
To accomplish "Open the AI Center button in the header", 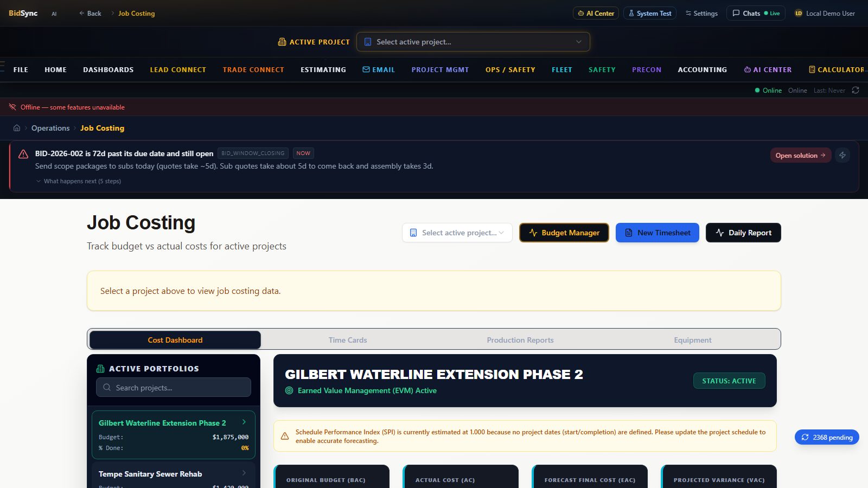I will click(x=596, y=13).
